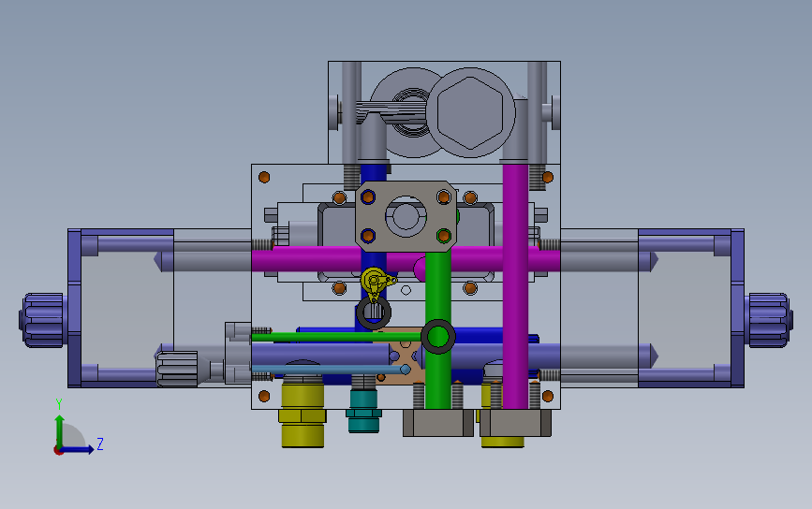Select the left blue end-cap frame
This screenshot has width=812, height=509.
click(121, 308)
